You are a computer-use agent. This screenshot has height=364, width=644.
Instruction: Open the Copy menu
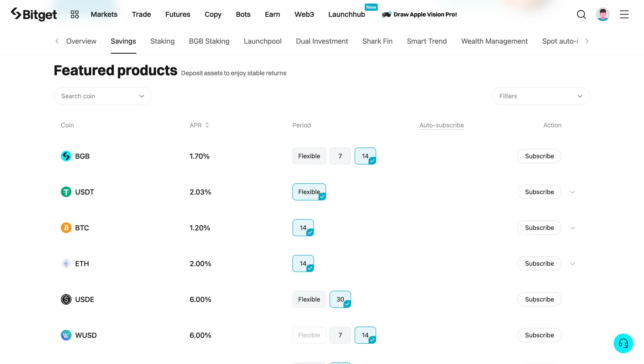click(213, 14)
